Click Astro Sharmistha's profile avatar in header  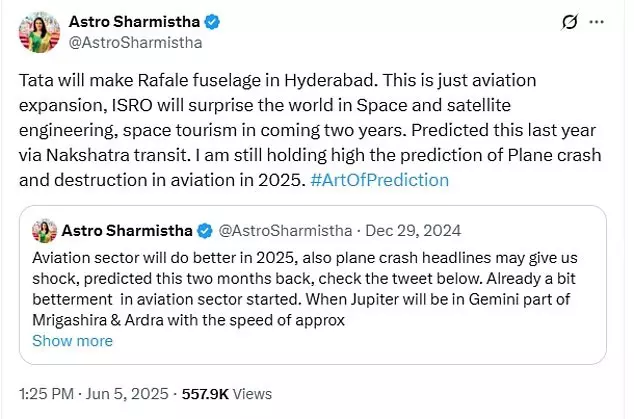coord(40,33)
